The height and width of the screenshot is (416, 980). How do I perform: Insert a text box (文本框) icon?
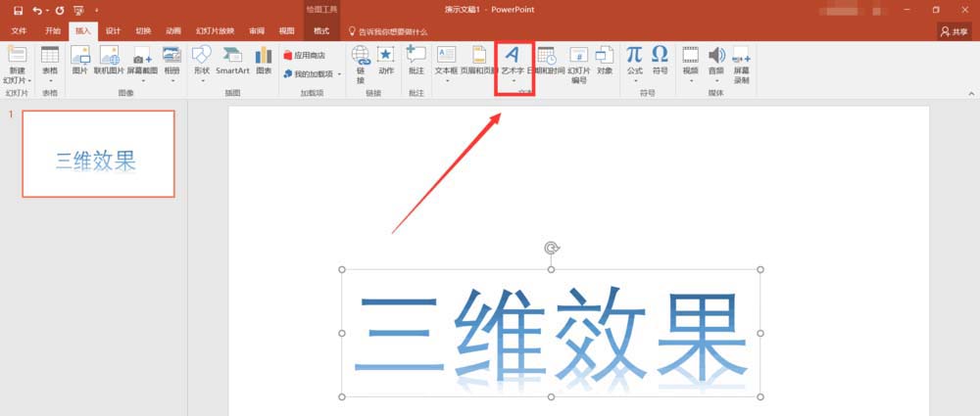click(446, 55)
